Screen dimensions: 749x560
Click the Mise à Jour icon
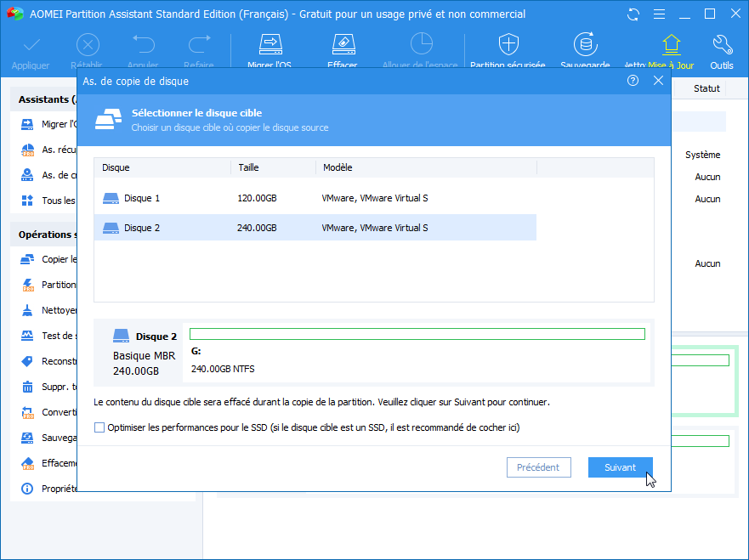671,45
